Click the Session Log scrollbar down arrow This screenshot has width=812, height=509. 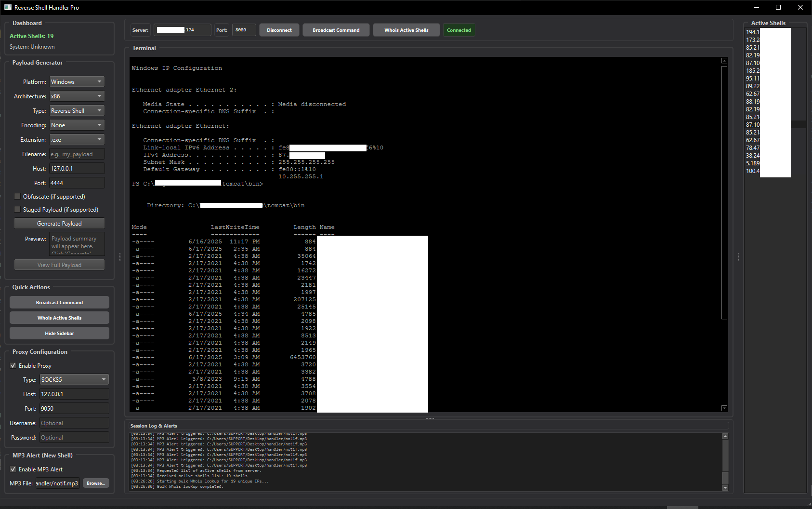[725, 488]
